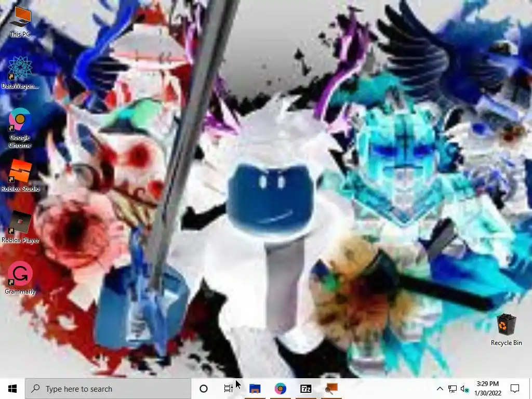Open the Action Center notifications

(515, 389)
